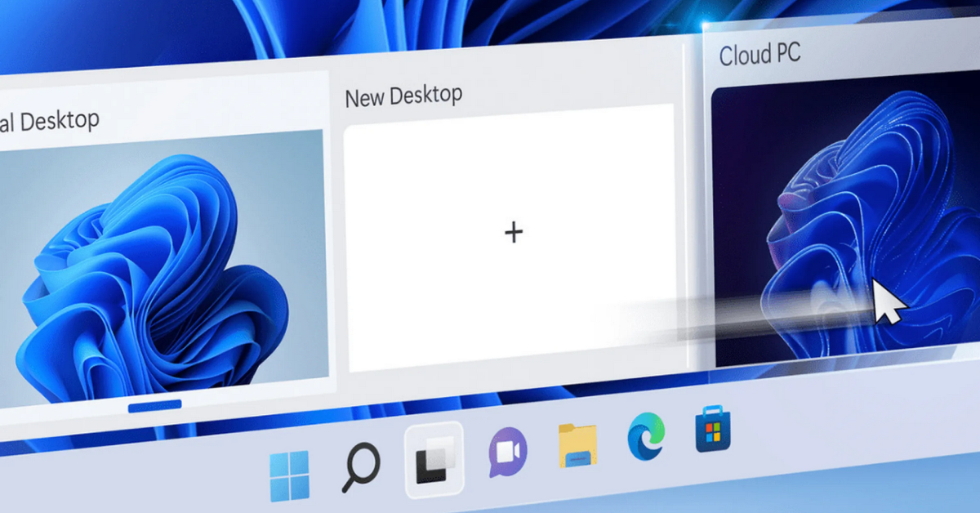980x513 pixels.
Task: Click the plus icon to add a desktop
Action: coord(514,233)
